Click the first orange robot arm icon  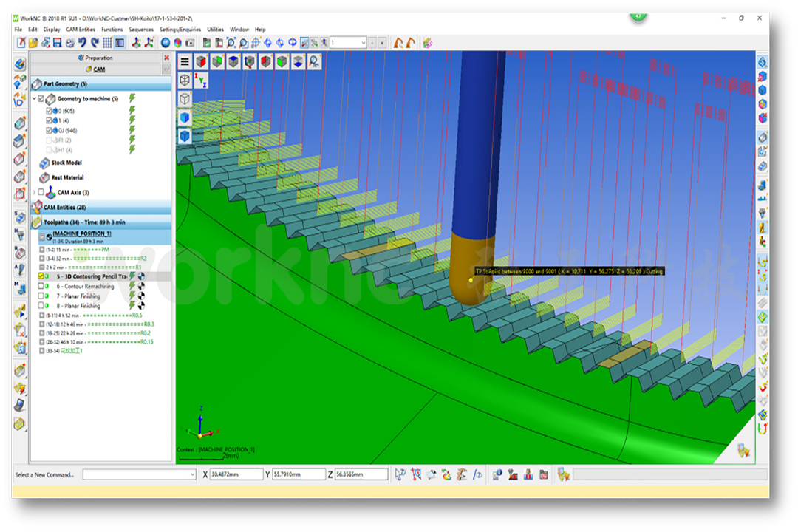tap(398, 43)
